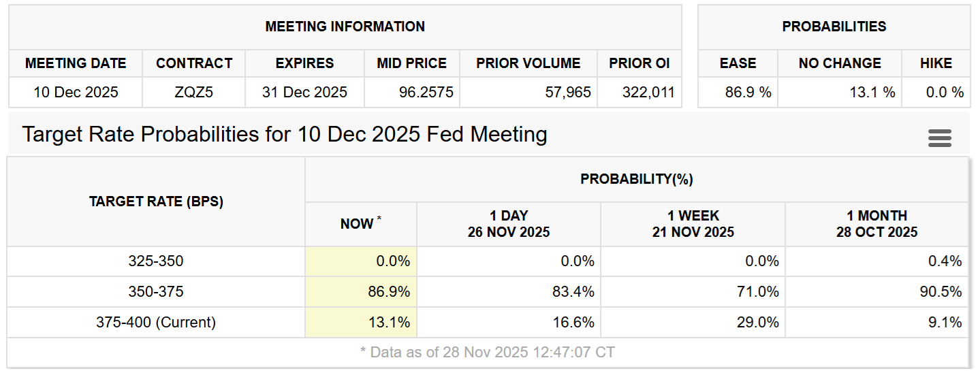The image size is (980, 373).
Task: Click the EASE probability header
Action: (738, 63)
